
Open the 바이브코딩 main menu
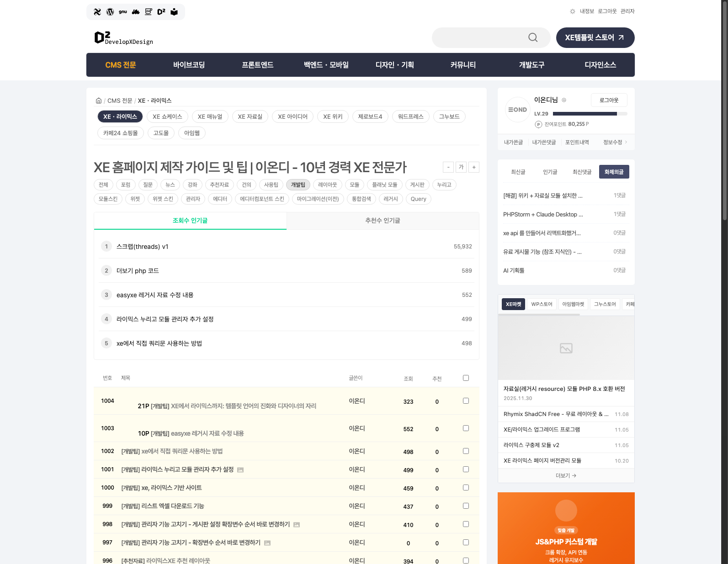[189, 65]
